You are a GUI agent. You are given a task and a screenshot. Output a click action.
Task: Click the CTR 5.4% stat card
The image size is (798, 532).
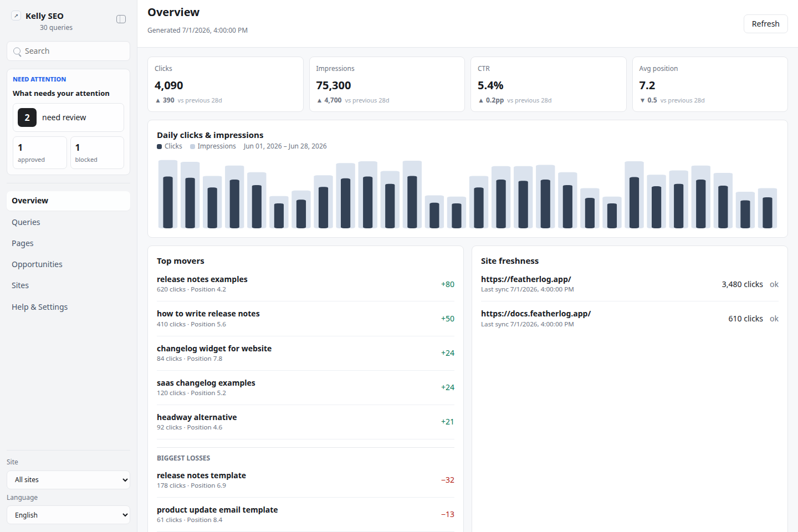(x=549, y=84)
